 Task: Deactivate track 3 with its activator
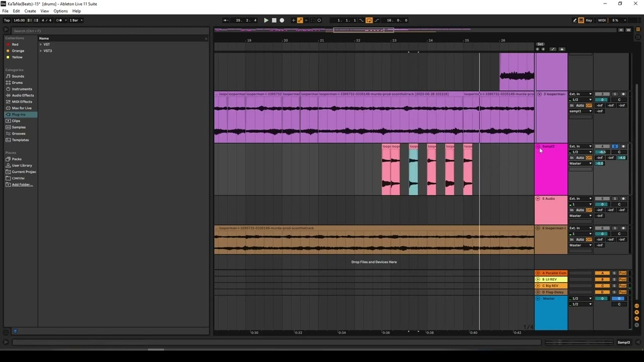(603, 94)
